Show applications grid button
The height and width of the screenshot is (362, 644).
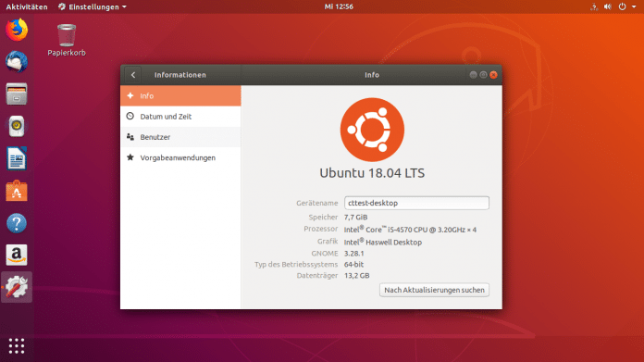click(17, 346)
